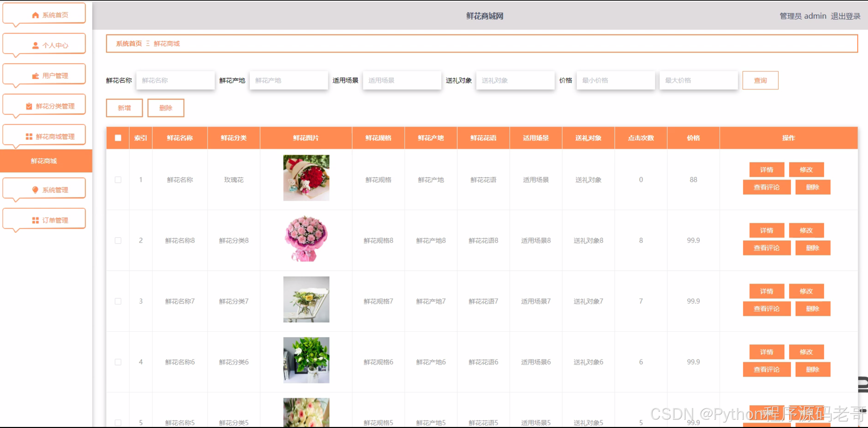Click the bulb icon for 系统管理
Viewport: 868px width, 428px height.
click(35, 190)
